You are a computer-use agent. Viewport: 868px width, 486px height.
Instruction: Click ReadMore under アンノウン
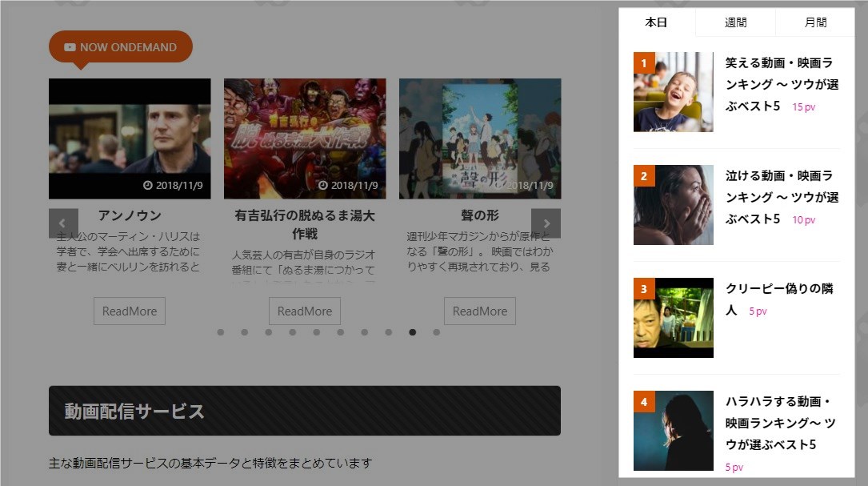(x=130, y=311)
